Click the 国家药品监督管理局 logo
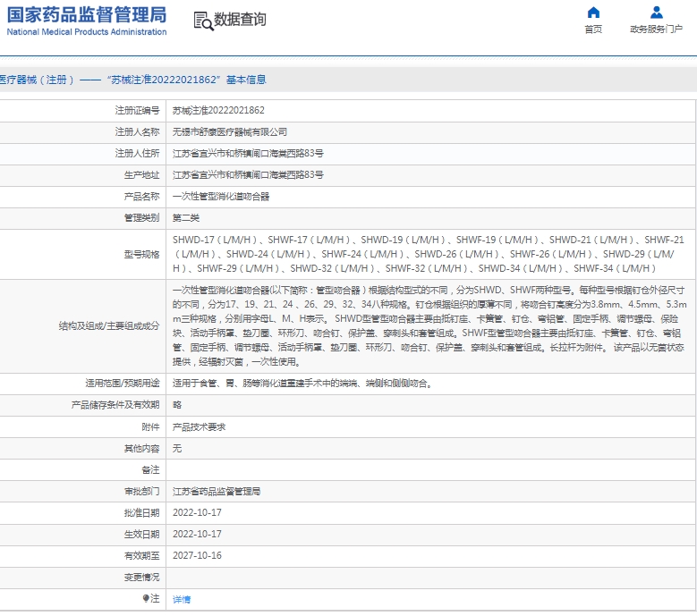 (87, 14)
